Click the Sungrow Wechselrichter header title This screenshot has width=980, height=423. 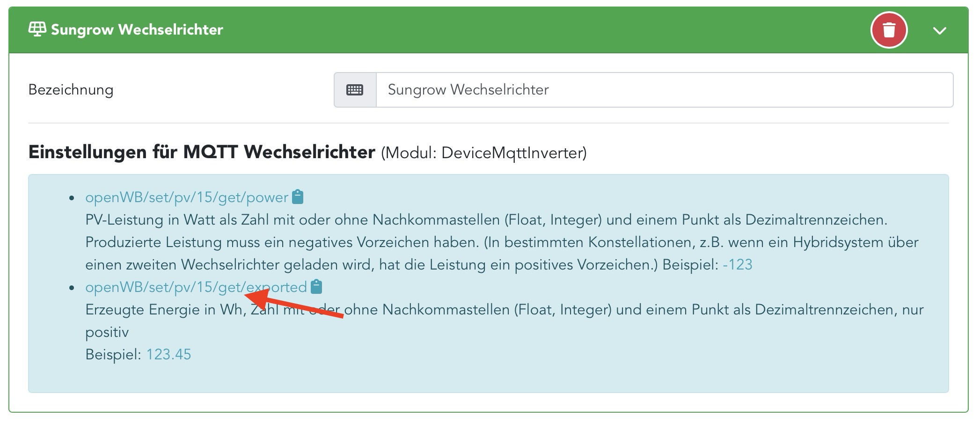coord(137,30)
